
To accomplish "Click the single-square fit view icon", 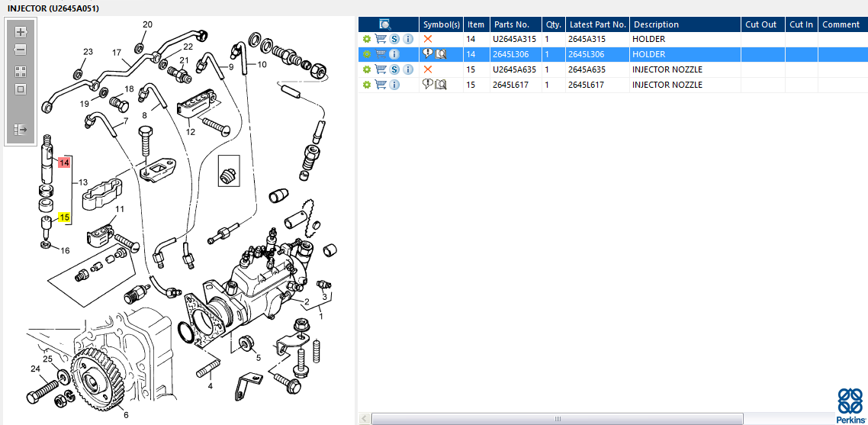I will pyautogui.click(x=21, y=89).
